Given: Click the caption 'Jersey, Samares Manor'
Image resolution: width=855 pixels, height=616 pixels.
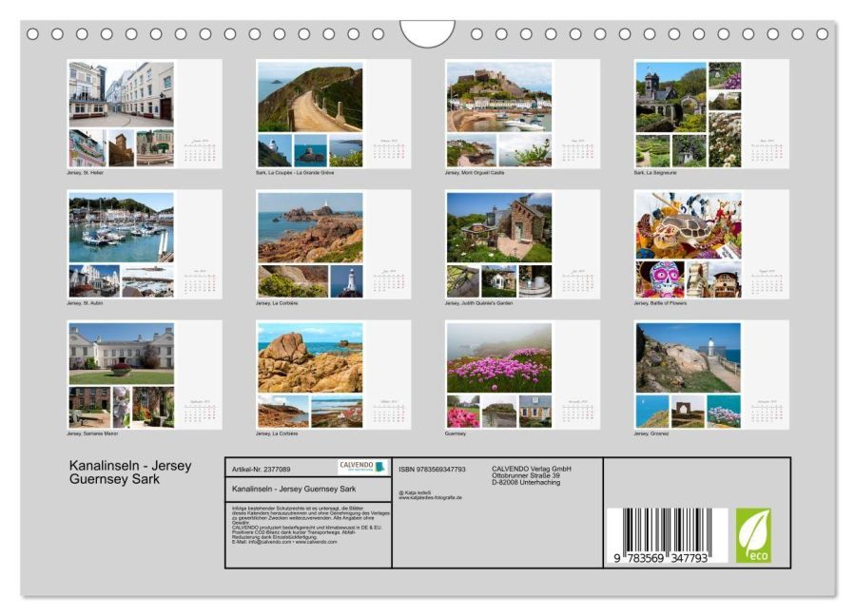Looking at the screenshot, I should point(92,433).
